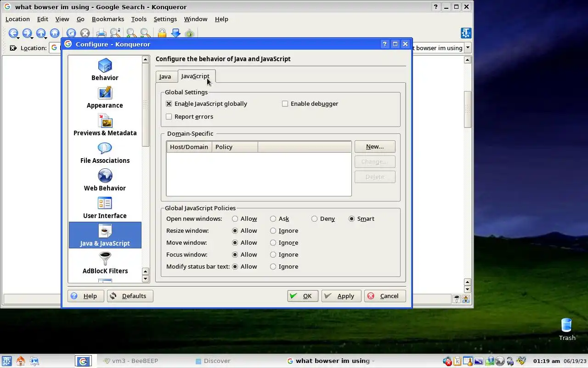Stop loading with the grey X icon
Image resolution: width=588 pixels, height=368 pixels.
click(x=85, y=33)
